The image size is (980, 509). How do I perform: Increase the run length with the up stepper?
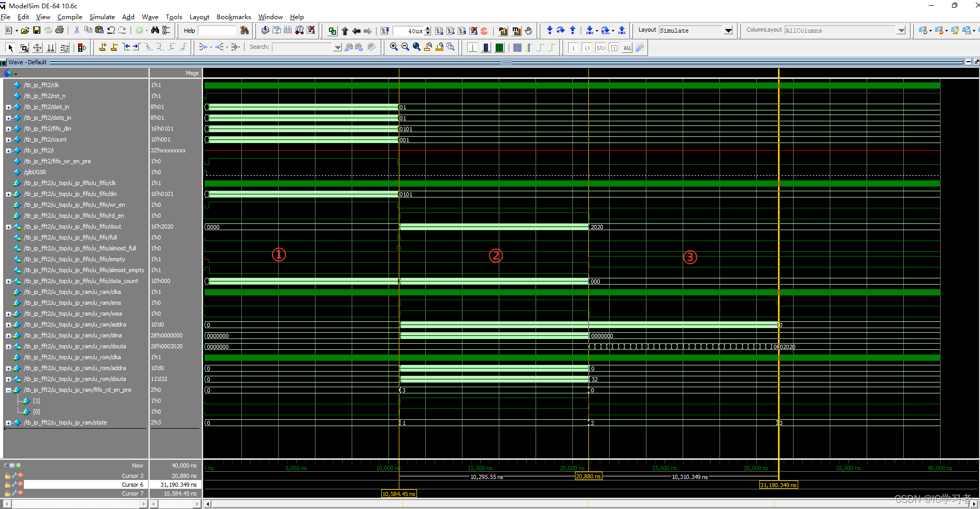coord(428,29)
